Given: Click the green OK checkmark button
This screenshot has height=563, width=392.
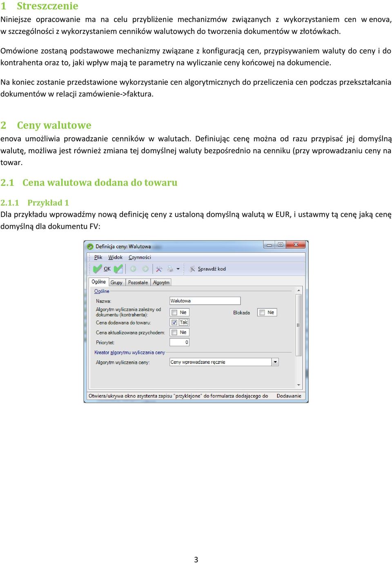Looking at the screenshot, I should pyautogui.click(x=102, y=269).
